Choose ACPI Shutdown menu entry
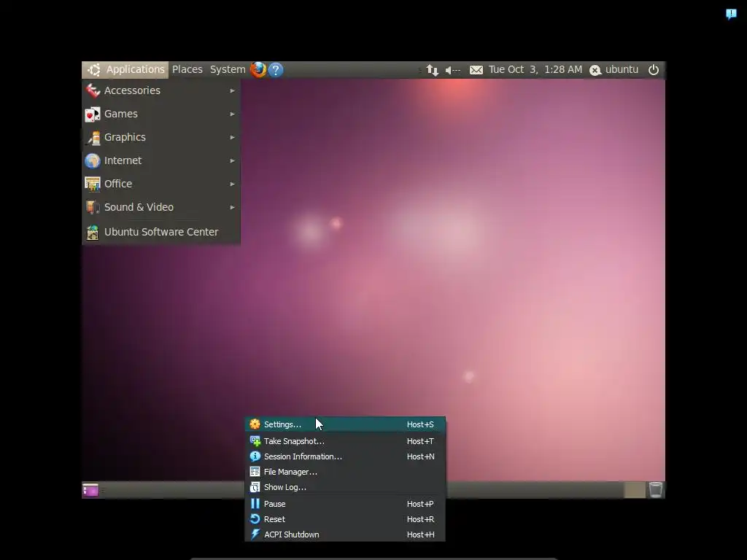 (x=345, y=534)
